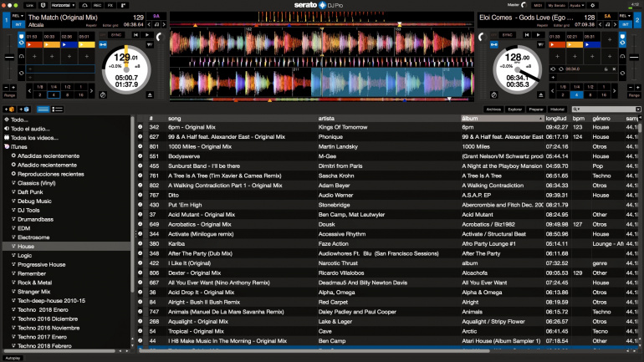Open the Horizontal display mode dropdown
The width and height of the screenshot is (644, 362).
63,5
